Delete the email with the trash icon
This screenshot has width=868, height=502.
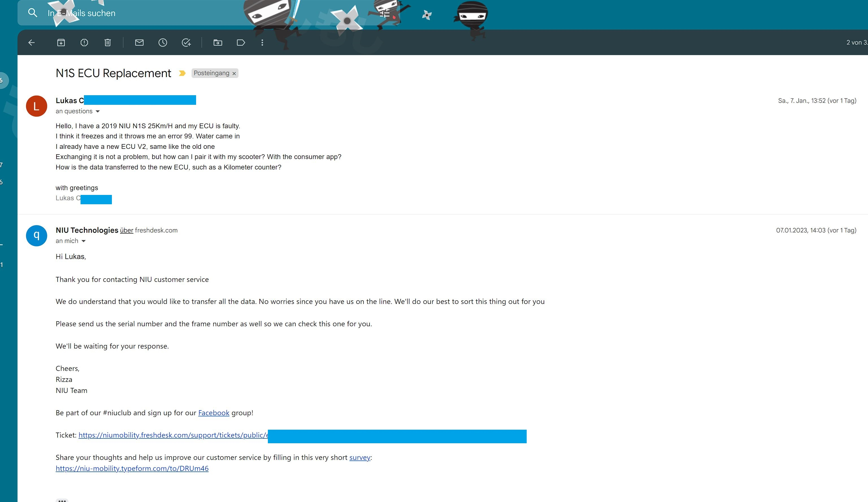(107, 42)
